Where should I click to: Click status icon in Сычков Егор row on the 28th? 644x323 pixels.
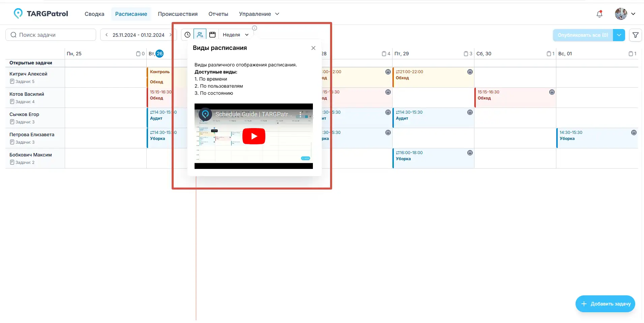tap(388, 112)
